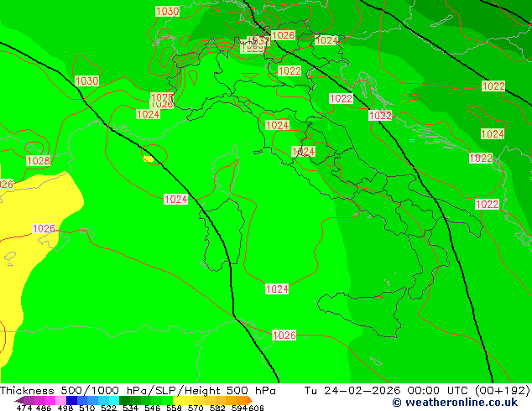Click the 582 legend value
532x411 pixels.
(x=217, y=408)
